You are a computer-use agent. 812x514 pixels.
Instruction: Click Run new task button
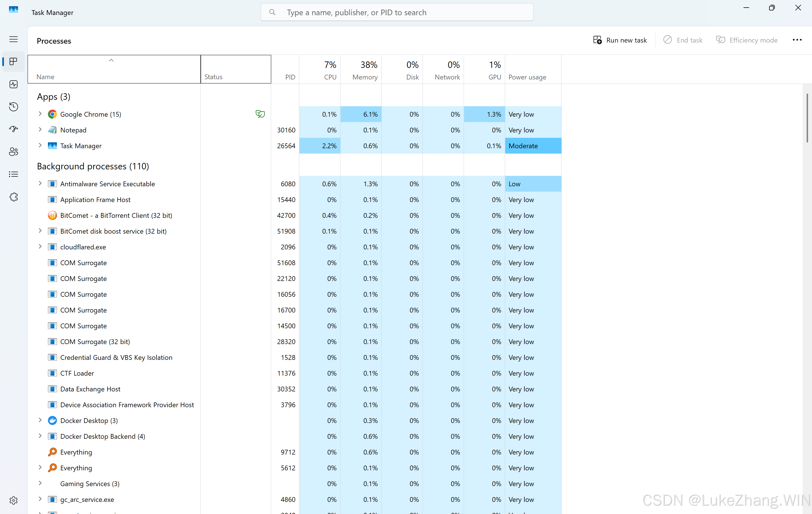pyautogui.click(x=620, y=40)
